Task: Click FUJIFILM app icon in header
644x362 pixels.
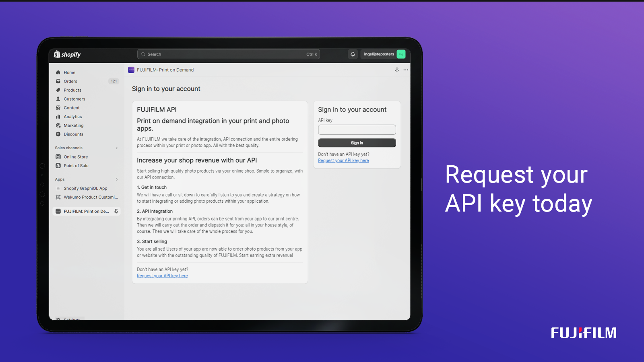Action: pos(131,70)
